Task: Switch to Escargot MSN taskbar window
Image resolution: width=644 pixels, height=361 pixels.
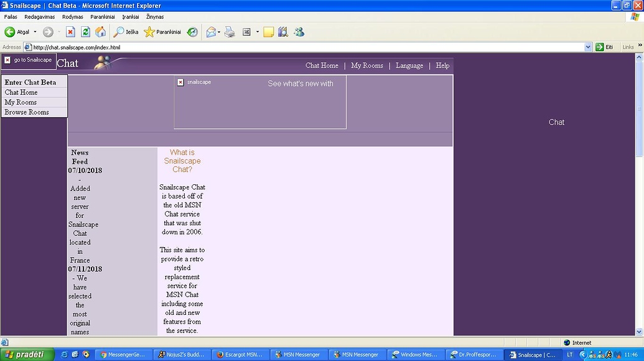Action: [x=239, y=355]
